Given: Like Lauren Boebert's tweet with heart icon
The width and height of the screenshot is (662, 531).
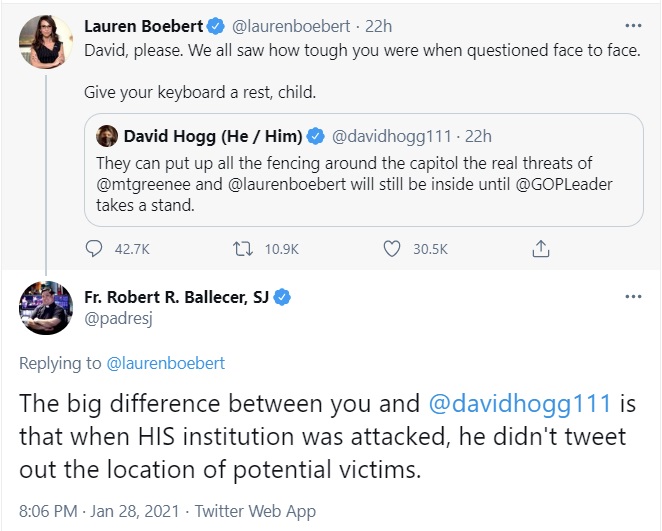Looking at the screenshot, I should tap(390, 249).
